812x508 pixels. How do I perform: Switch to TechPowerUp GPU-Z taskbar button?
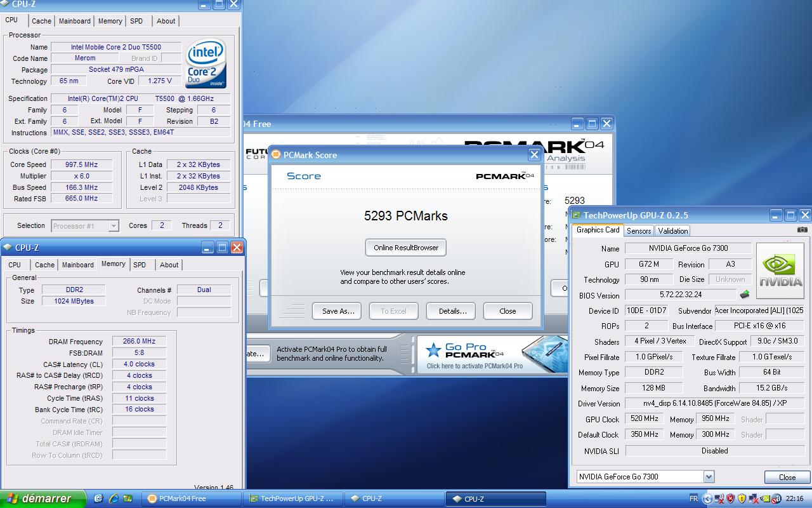point(294,498)
